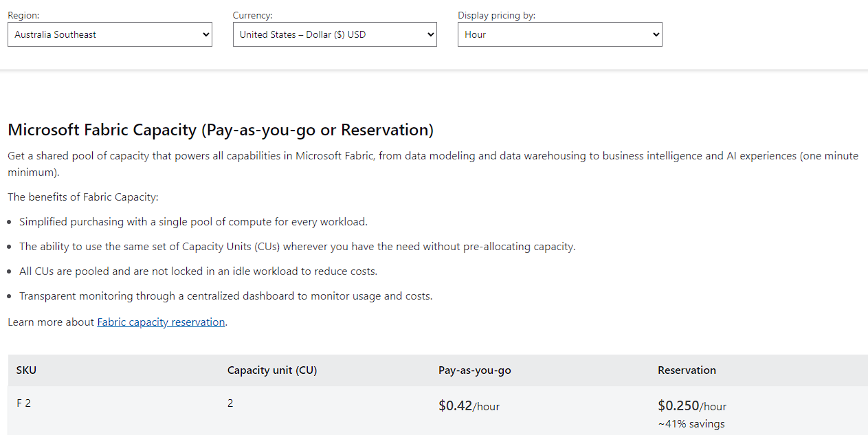
Task: Click the Currency dropdown chevron arrow
Action: tap(430, 34)
